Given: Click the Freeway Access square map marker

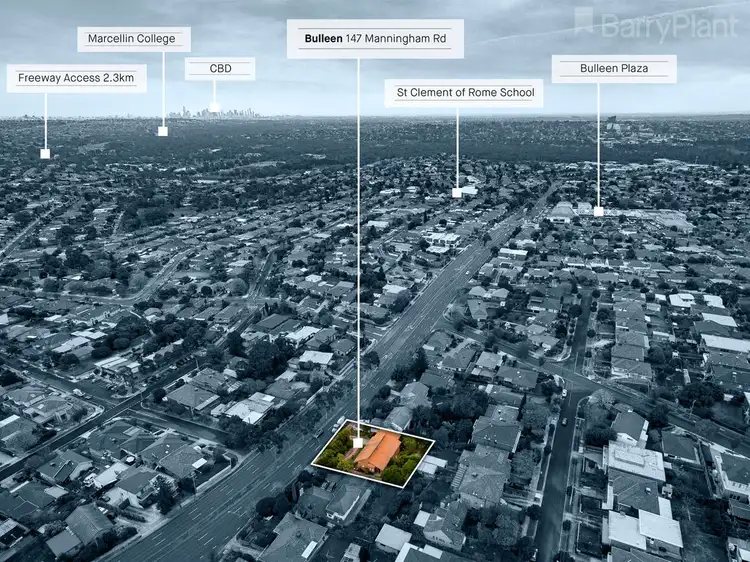Looking at the screenshot, I should coord(45,154).
